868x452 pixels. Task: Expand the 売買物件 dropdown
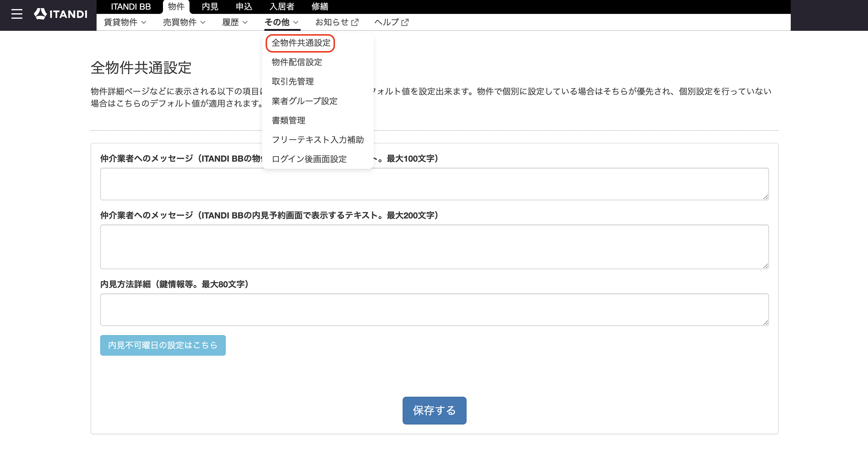click(x=184, y=22)
